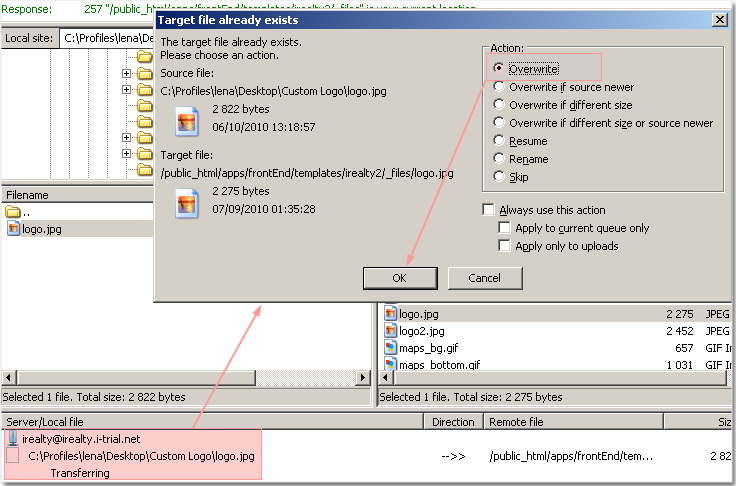
Task: Click local pane horizontal scrollbar thumb
Action: [136, 377]
